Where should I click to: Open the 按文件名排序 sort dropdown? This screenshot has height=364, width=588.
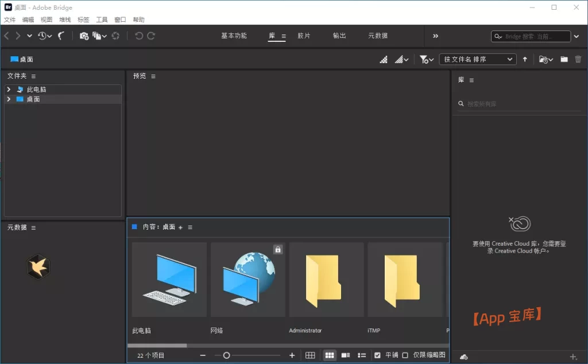477,59
